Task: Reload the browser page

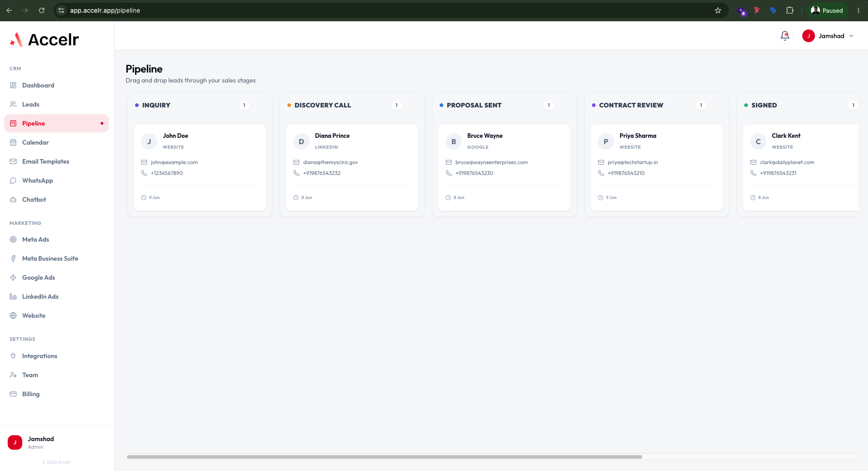Action: click(42, 10)
